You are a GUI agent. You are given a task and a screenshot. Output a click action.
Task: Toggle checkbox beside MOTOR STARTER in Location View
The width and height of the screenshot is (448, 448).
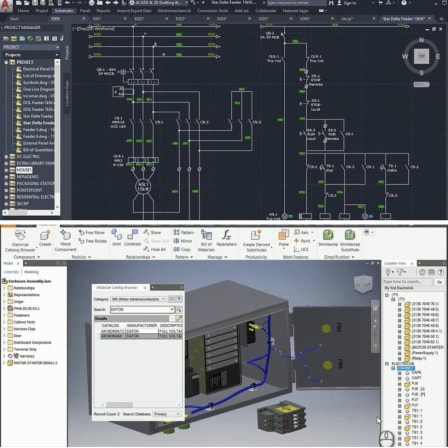400,347
